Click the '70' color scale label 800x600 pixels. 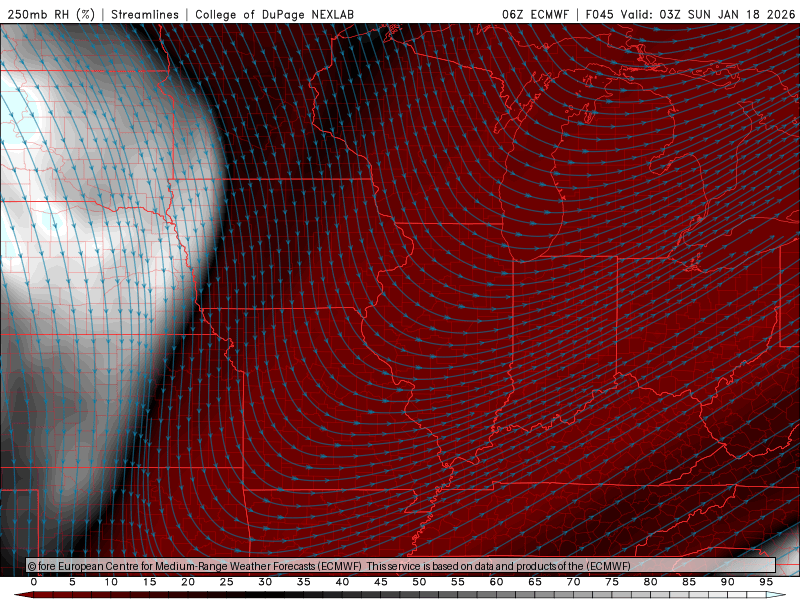click(573, 582)
